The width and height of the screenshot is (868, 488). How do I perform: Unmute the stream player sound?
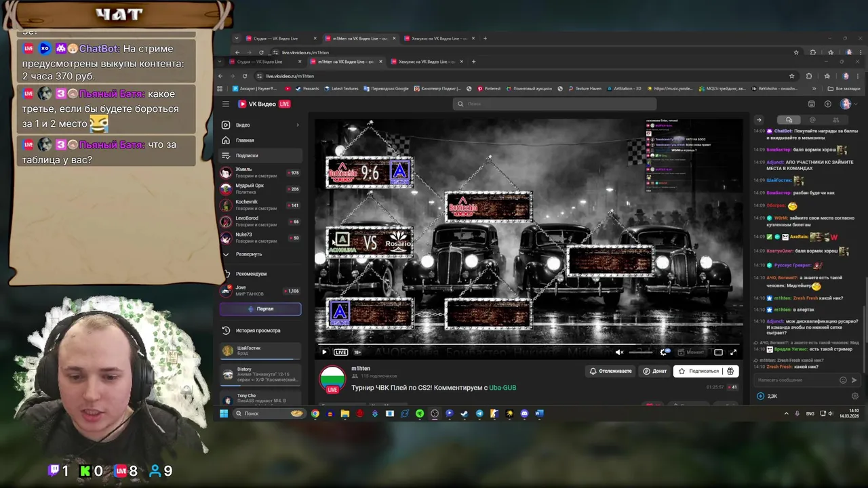619,352
